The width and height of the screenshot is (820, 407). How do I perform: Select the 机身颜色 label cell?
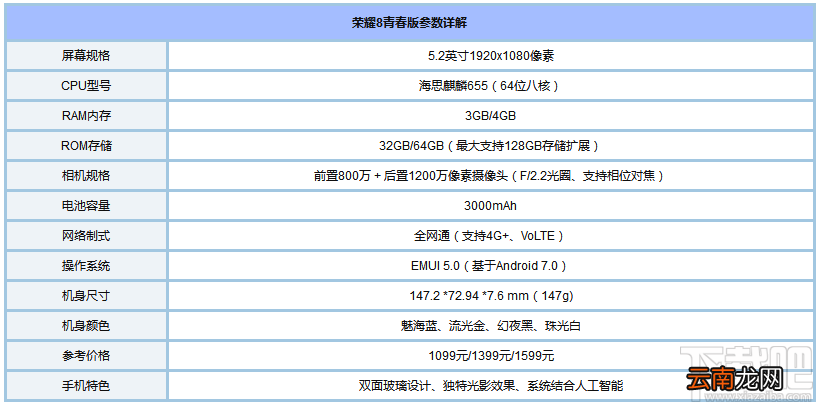86,326
